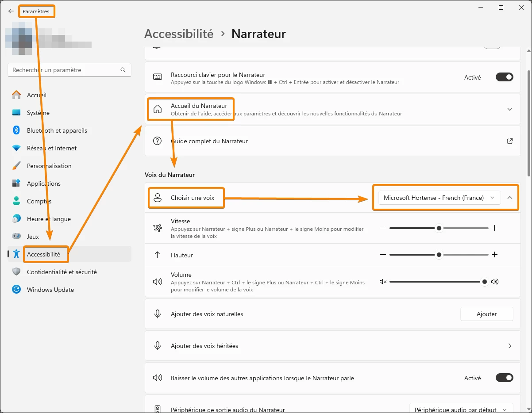
Task: Open Périphérique audio par défaut dropdown
Action: [461, 409]
